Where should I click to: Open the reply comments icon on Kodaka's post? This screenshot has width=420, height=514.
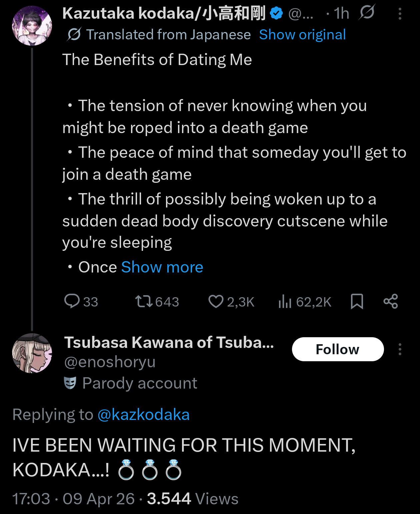click(x=72, y=301)
